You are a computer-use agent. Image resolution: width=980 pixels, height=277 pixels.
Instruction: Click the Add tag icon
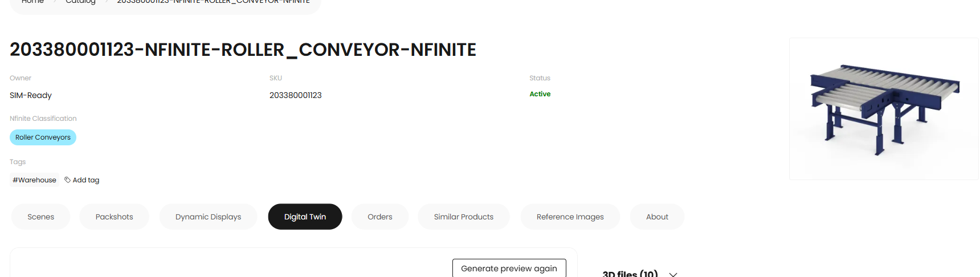[x=67, y=180]
